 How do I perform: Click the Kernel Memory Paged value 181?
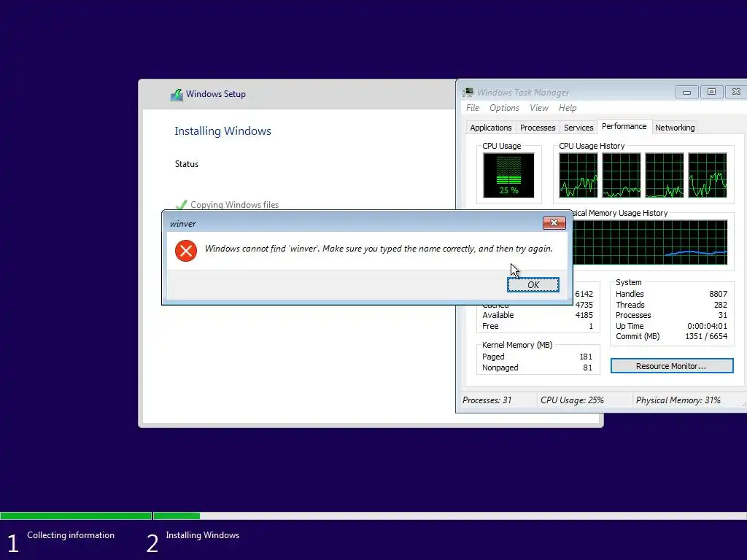pos(586,357)
